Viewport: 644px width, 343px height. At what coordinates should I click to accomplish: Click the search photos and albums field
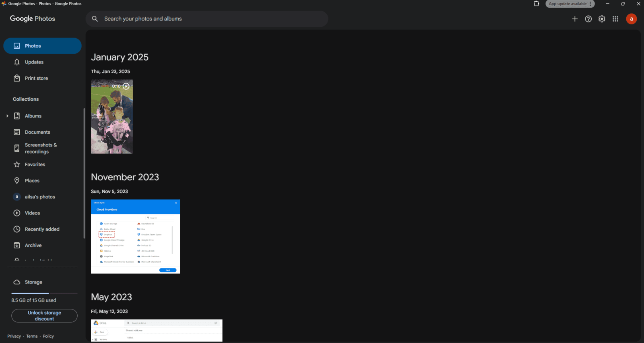coord(207,19)
